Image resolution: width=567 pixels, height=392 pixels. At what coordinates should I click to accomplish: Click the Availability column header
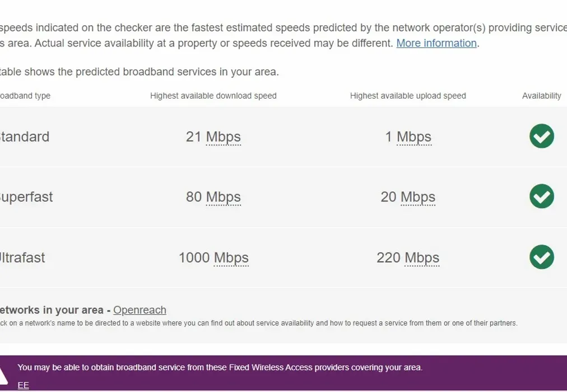pyautogui.click(x=541, y=96)
